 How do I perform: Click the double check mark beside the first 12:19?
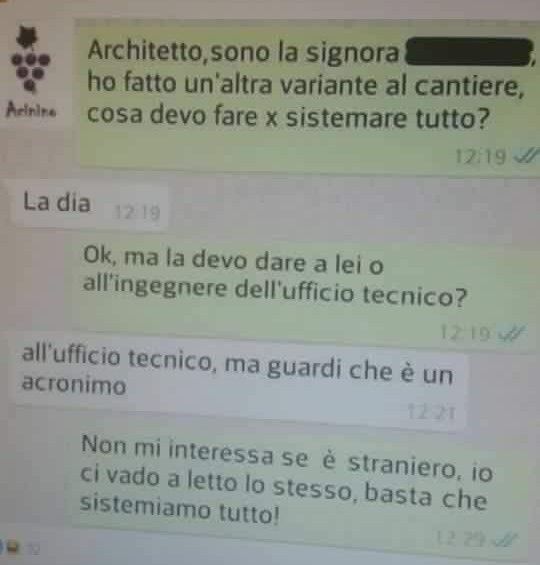pyautogui.click(x=526, y=156)
